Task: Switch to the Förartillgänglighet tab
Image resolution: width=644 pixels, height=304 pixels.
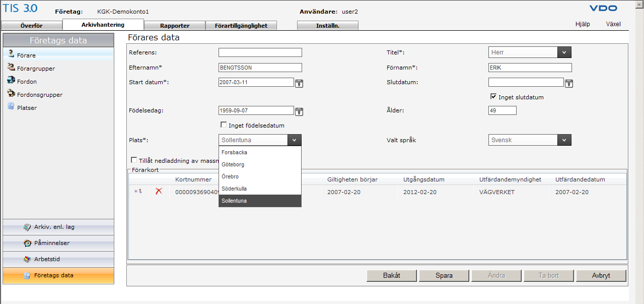Action: point(241,26)
